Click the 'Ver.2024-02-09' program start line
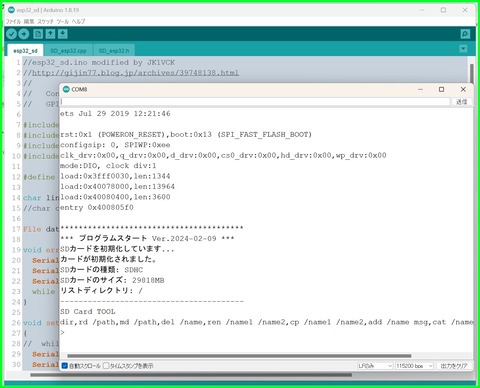Screen dimensions: 480x388 147,238
